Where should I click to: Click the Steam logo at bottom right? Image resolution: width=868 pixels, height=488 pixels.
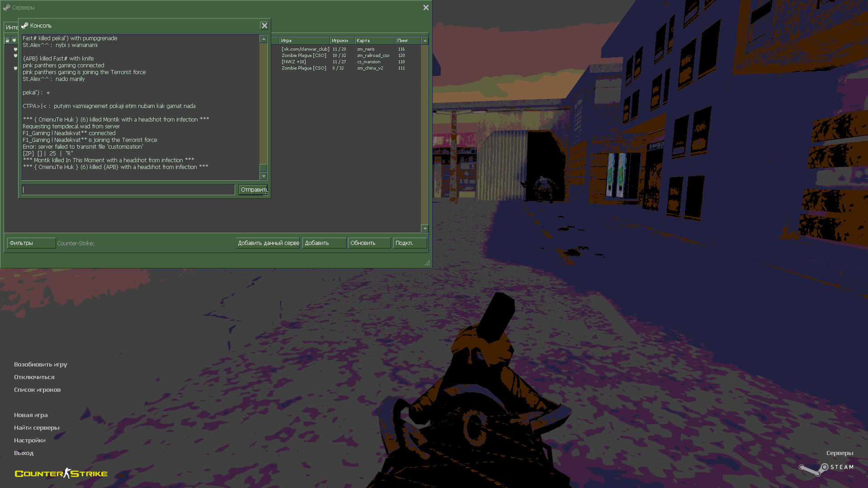(826, 469)
